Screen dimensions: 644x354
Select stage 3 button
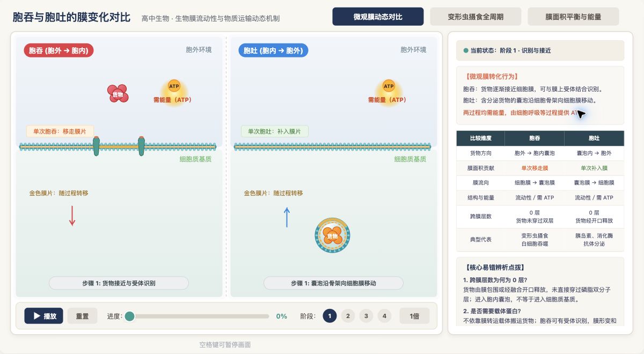tap(366, 316)
